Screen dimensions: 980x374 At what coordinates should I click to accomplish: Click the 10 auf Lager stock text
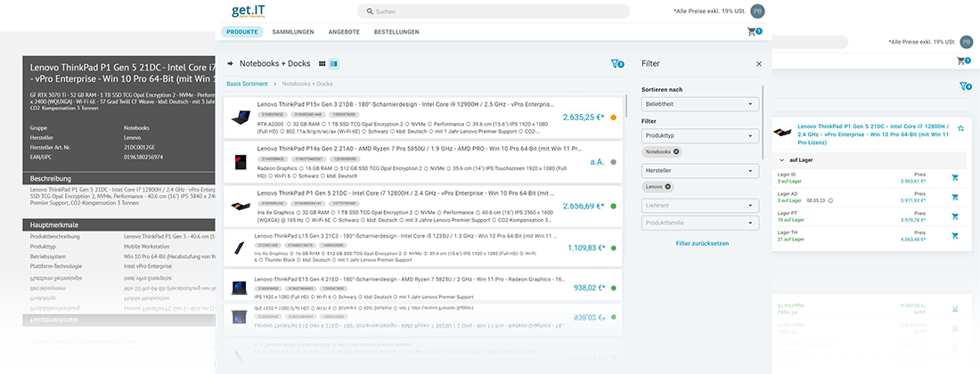click(x=790, y=220)
